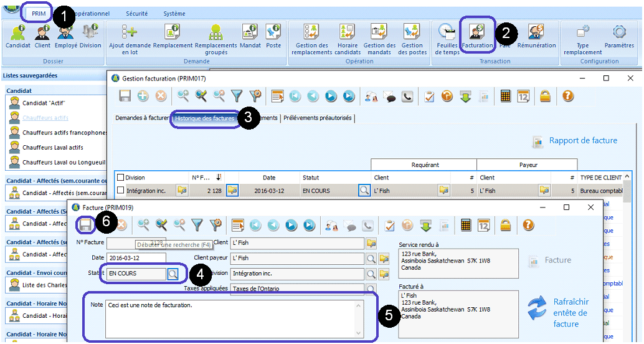
Task: Open the Sécurité ribbon tab
Action: 136,13
